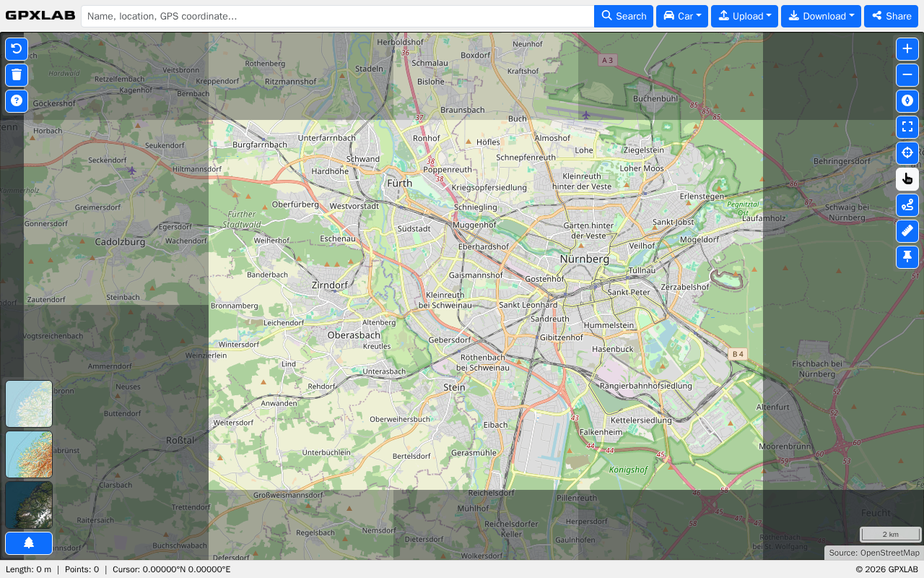Toggle the tree overlay button
924x578 pixels.
[29, 543]
